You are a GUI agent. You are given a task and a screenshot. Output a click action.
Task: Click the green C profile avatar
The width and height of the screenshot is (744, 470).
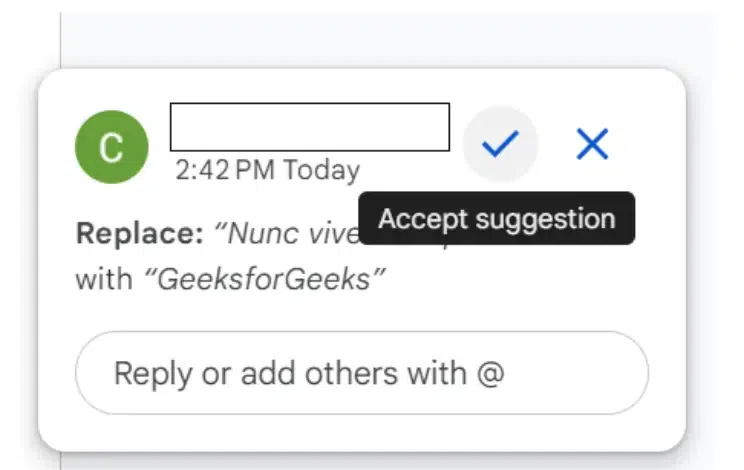[x=112, y=148]
